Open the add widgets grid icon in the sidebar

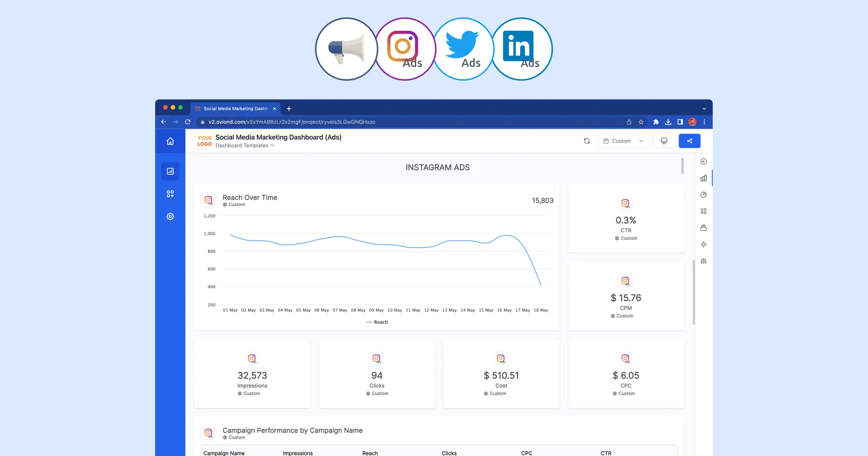[x=170, y=194]
